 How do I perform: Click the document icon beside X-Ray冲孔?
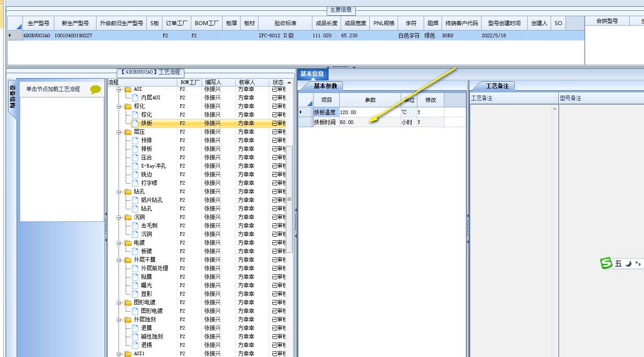click(135, 166)
